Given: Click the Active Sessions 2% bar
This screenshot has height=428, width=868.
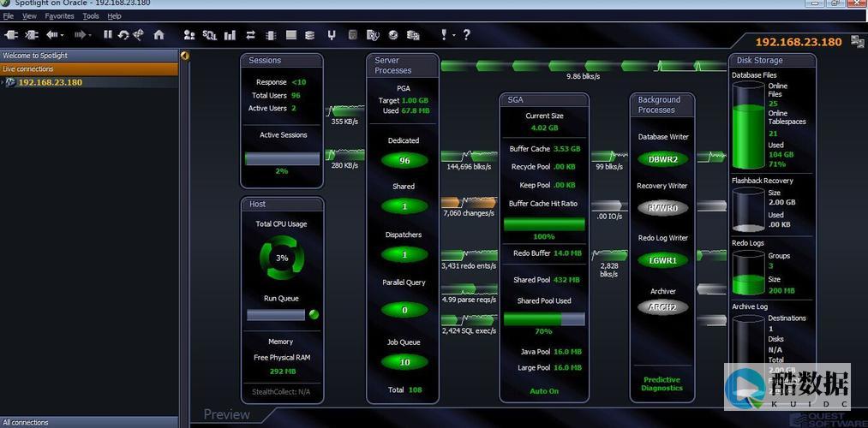Looking at the screenshot, I should coord(282,158).
